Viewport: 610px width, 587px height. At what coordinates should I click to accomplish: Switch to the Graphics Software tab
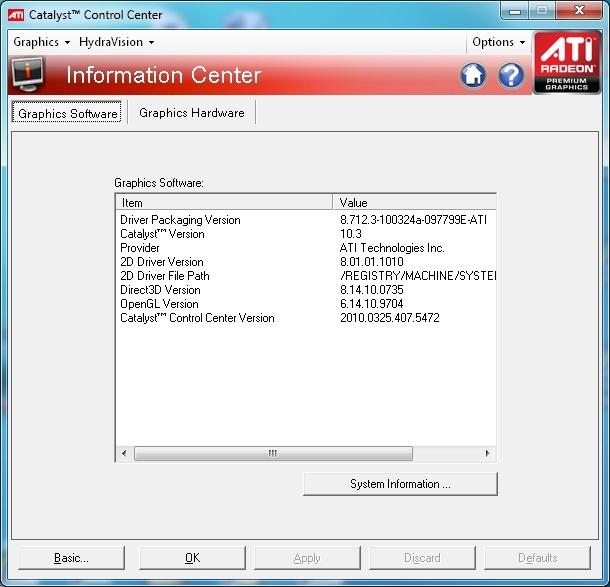67,113
